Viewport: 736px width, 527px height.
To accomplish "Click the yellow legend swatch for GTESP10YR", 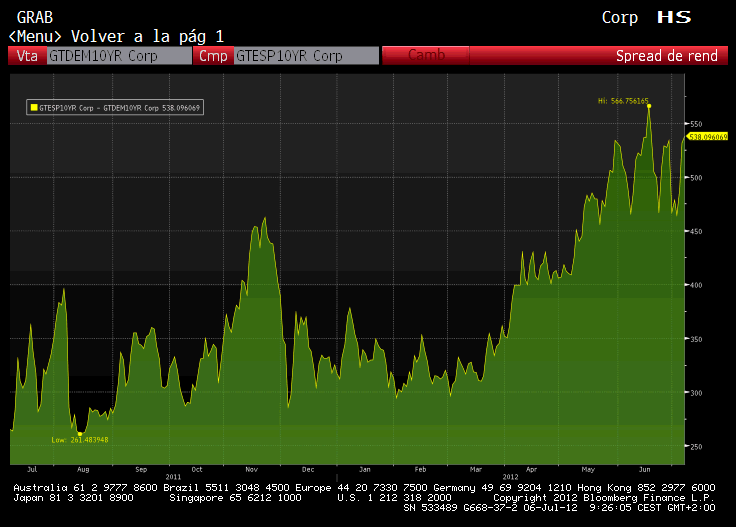I will click(34, 107).
